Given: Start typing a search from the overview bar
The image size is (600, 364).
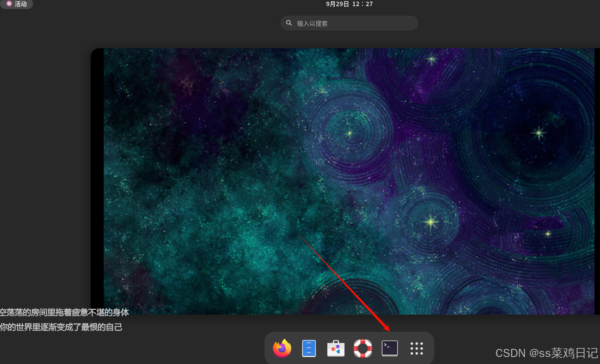Looking at the screenshot, I should pyautogui.click(x=349, y=23).
